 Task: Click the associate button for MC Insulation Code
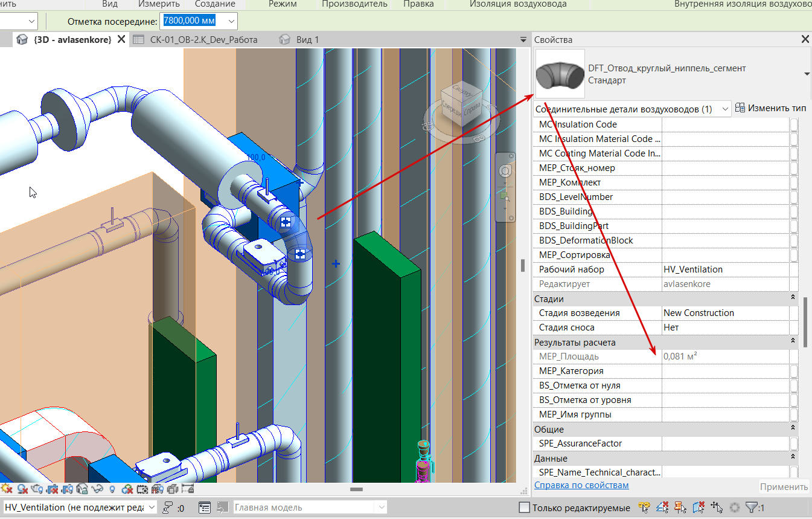click(x=794, y=124)
